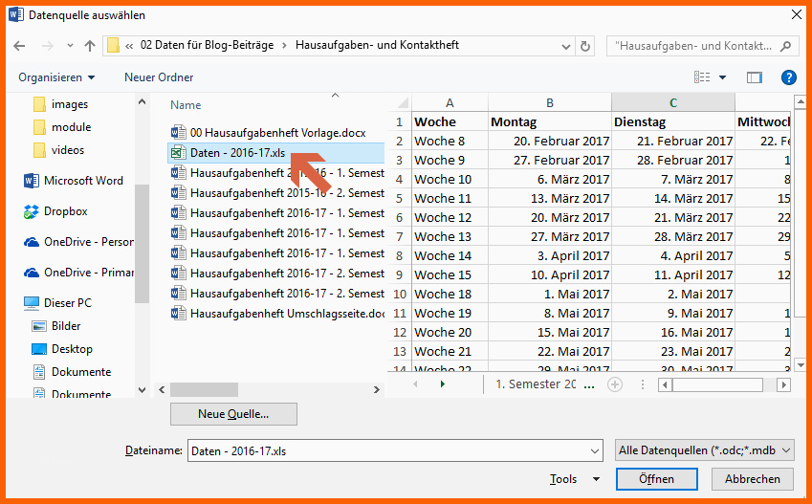This screenshot has height=504, width=812.
Task: Click the add sheet plus icon in preview
Action: pos(615,383)
